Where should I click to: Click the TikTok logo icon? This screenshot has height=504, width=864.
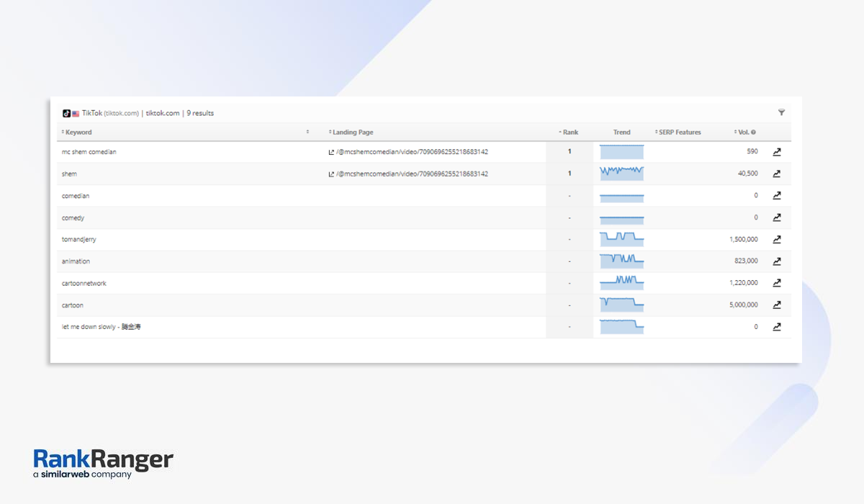click(66, 113)
